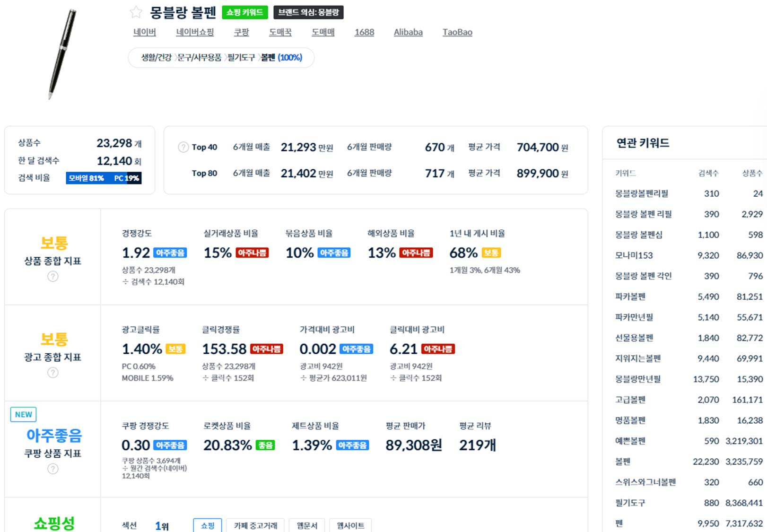Click the 모바일 81% search ratio bar
This screenshot has width=767, height=532.
coord(96,178)
